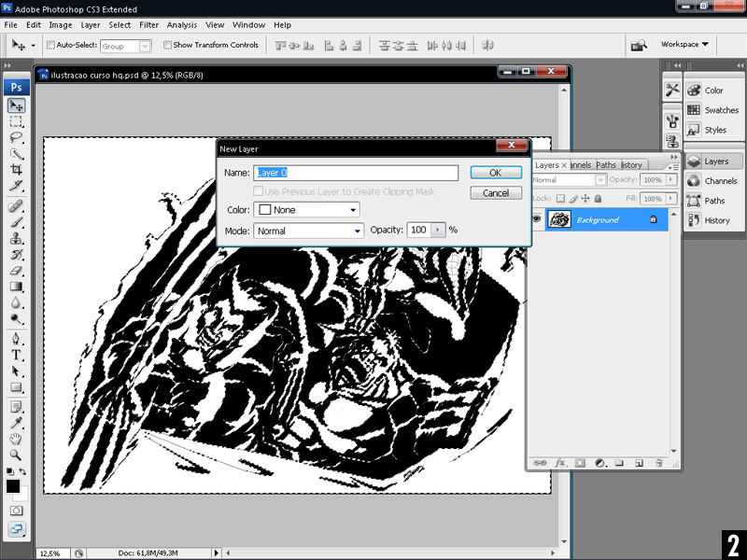Click the delete layer trash icon
Image resolution: width=747 pixels, height=560 pixels.
[x=658, y=463]
